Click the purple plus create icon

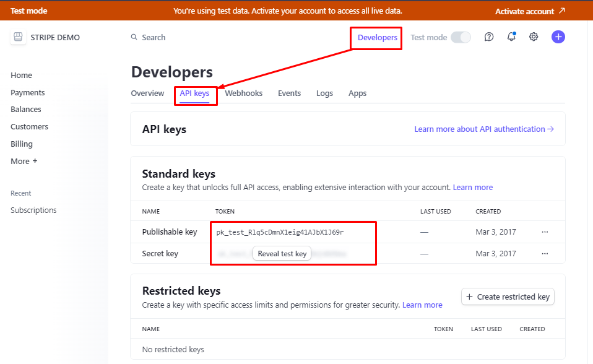[x=558, y=37]
